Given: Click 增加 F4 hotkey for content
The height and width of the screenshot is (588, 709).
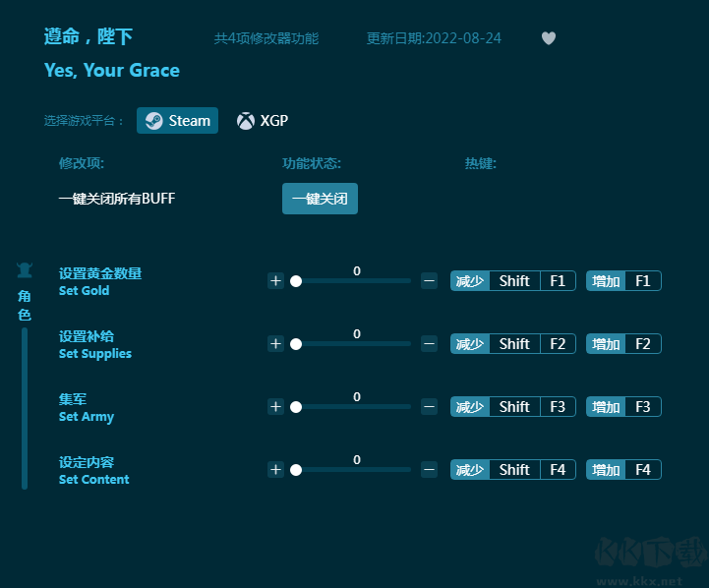Looking at the screenshot, I should (623, 470).
